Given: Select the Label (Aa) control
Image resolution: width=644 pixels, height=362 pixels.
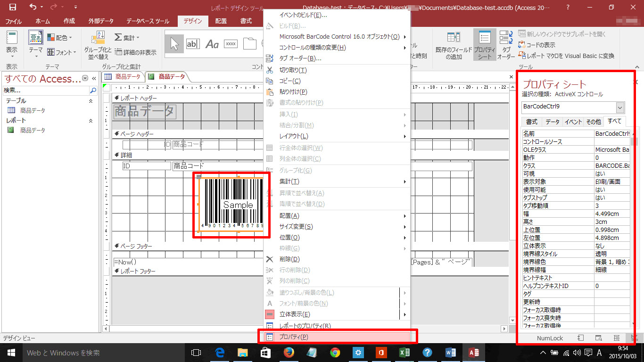Looking at the screenshot, I should (212, 44).
